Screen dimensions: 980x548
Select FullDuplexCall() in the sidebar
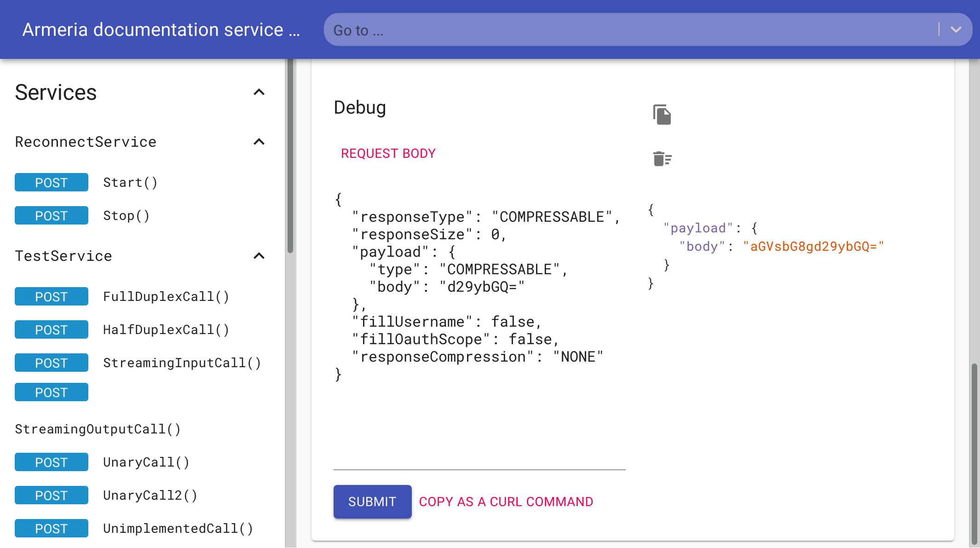point(166,297)
